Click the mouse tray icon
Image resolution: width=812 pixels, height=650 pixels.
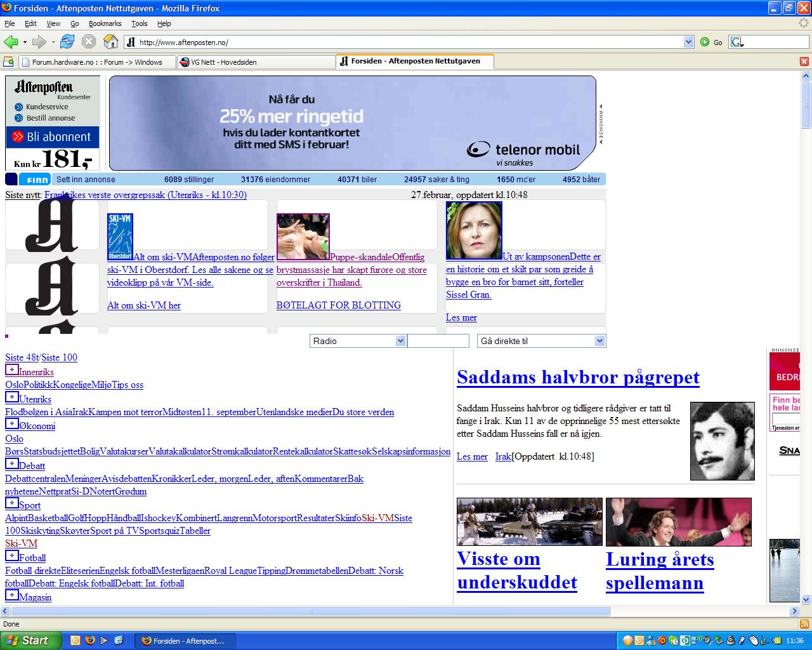click(x=753, y=640)
